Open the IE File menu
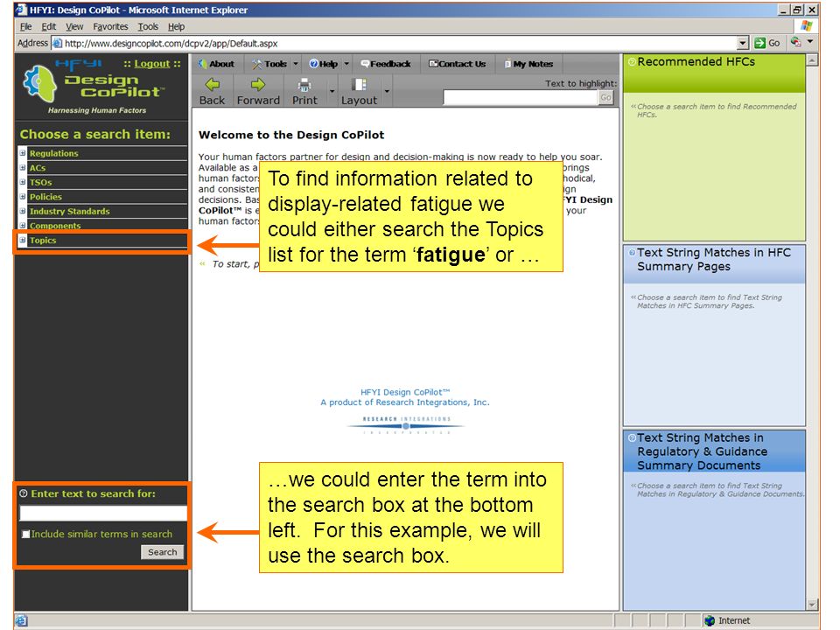 coord(25,26)
